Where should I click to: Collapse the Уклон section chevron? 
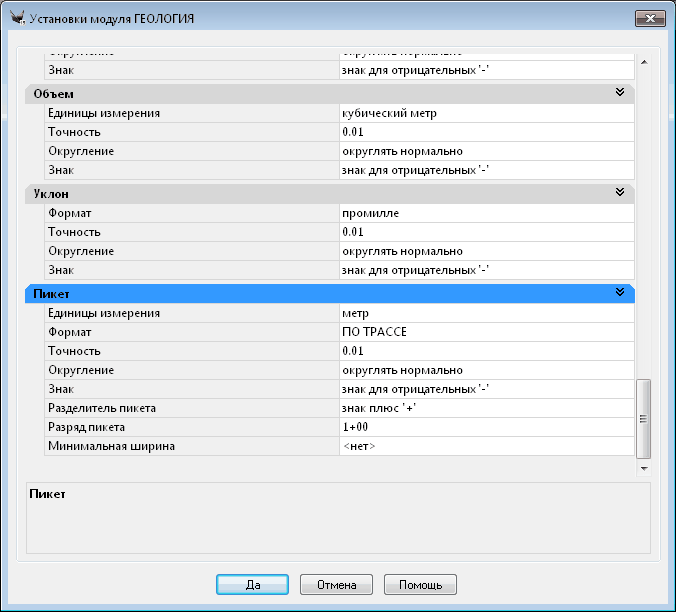tap(620, 192)
